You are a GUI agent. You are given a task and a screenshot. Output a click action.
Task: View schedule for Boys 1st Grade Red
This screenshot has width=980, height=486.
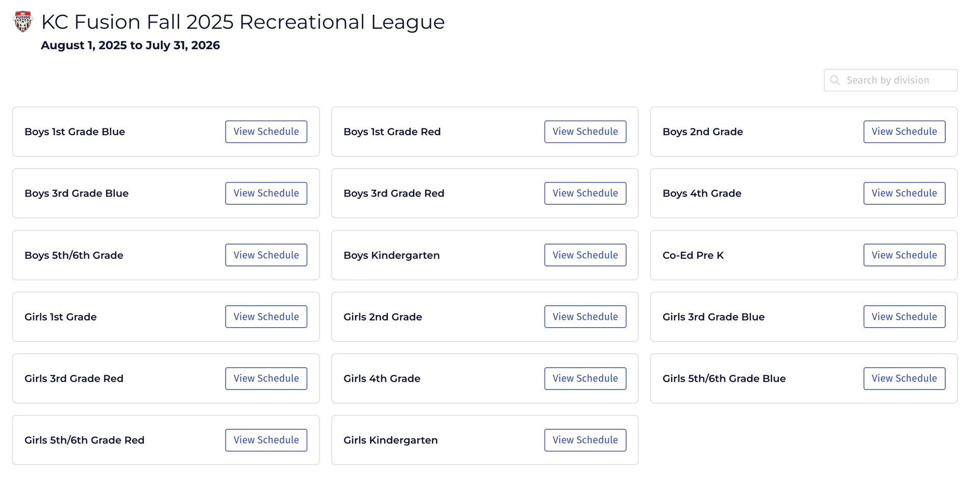click(x=585, y=132)
